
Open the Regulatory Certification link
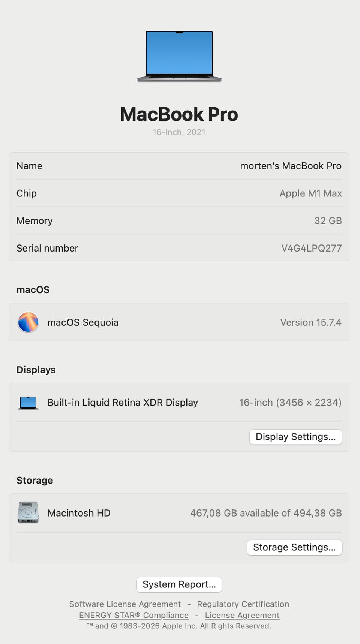point(243,604)
